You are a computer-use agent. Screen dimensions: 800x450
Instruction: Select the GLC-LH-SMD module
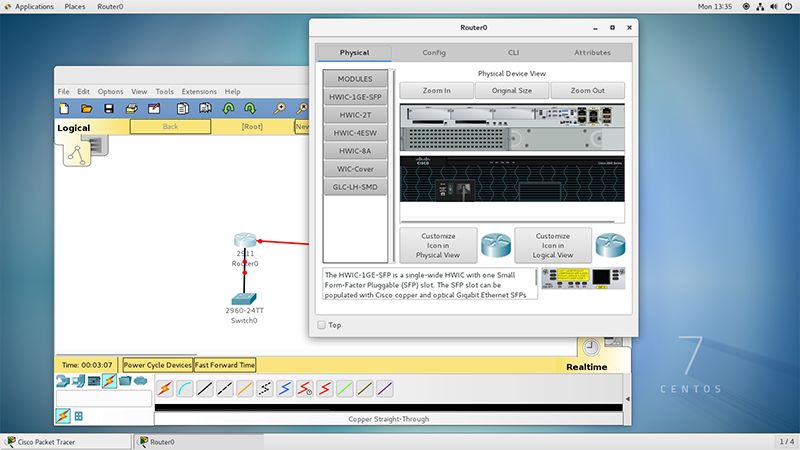tap(355, 187)
